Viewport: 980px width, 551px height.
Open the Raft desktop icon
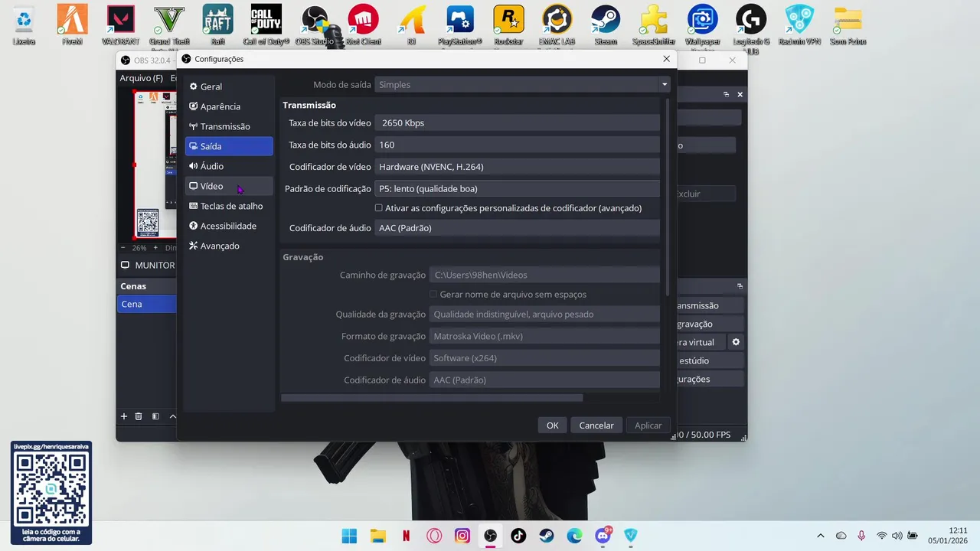click(217, 25)
